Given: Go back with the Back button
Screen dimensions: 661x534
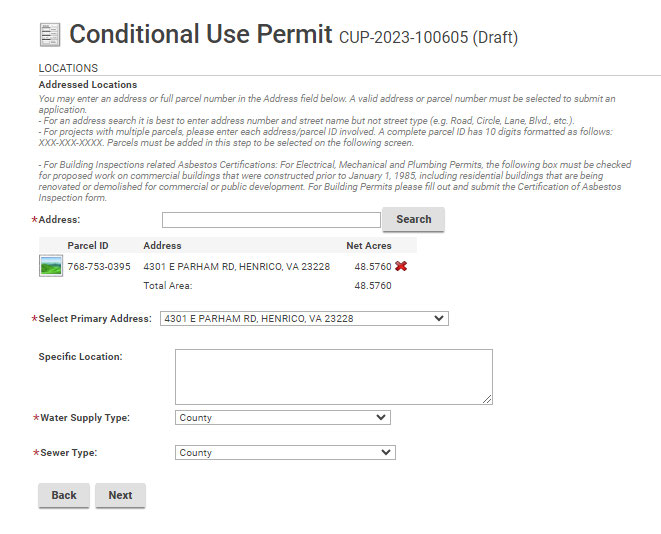Looking at the screenshot, I should 64,495.
